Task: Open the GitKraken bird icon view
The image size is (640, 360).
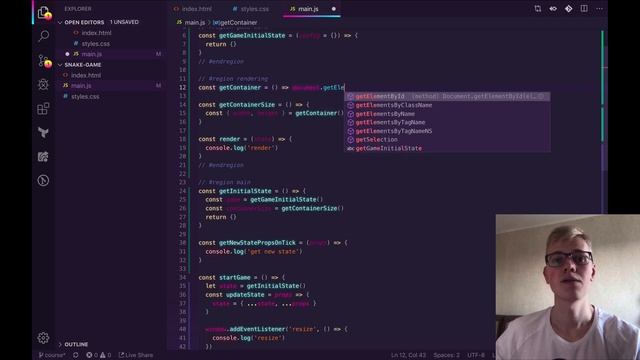Action: (x=43, y=132)
